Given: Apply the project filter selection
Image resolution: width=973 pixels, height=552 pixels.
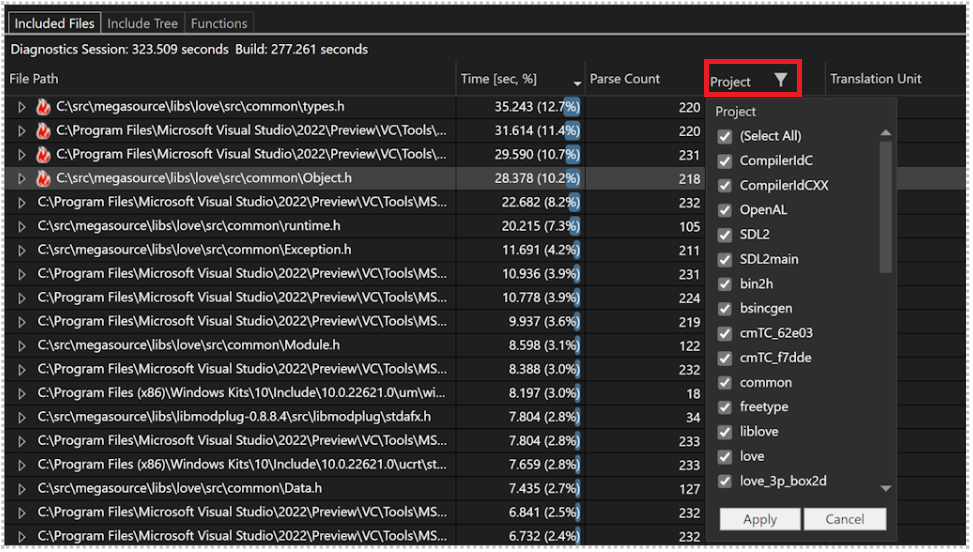Looking at the screenshot, I should (760, 519).
